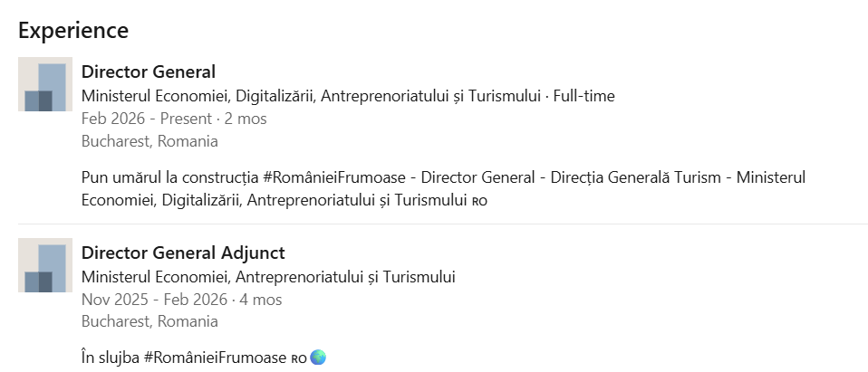Image resolution: width=868 pixels, height=372 pixels.
Task: Open the Director General job title
Action: tap(148, 72)
